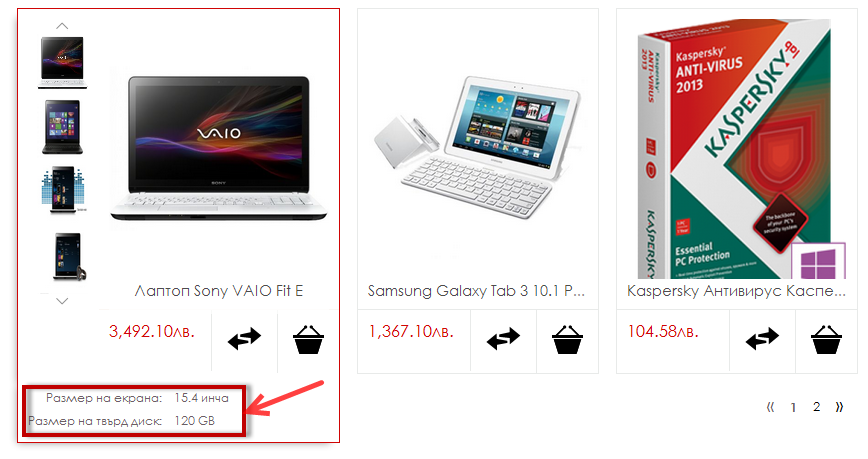Click compare arrows icon for Sony VAIO laptop
868x459 pixels.
coord(244,338)
